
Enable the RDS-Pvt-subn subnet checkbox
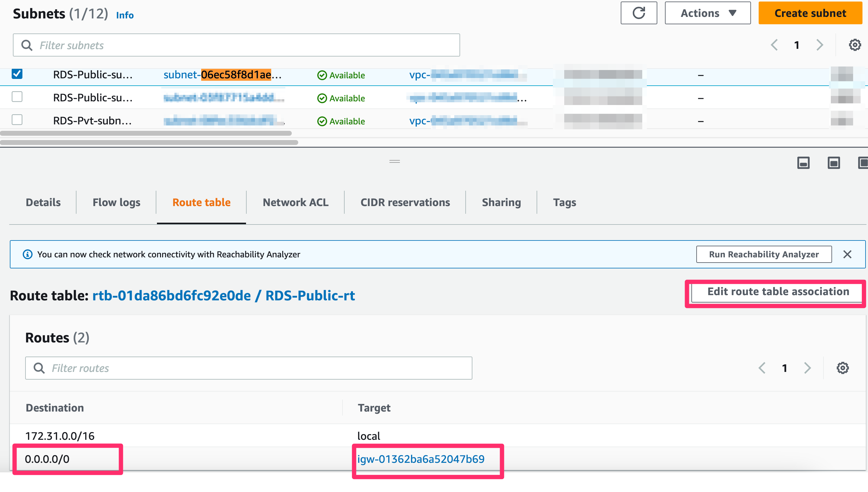(x=17, y=120)
